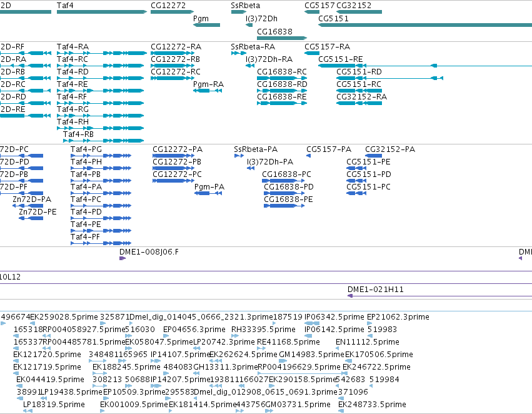Click the Pgm-RA transcript label
The height and width of the screenshot is (414, 532).
[x=208, y=84]
